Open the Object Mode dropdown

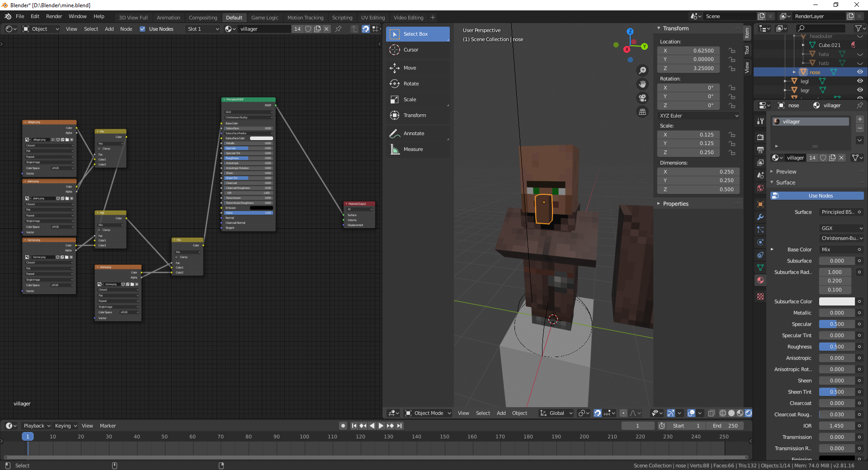click(428, 413)
